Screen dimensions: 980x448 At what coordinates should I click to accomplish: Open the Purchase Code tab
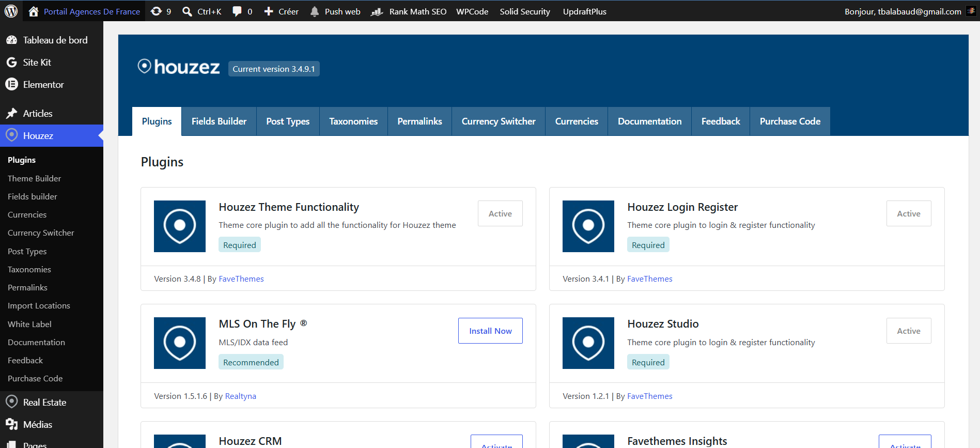pos(790,121)
